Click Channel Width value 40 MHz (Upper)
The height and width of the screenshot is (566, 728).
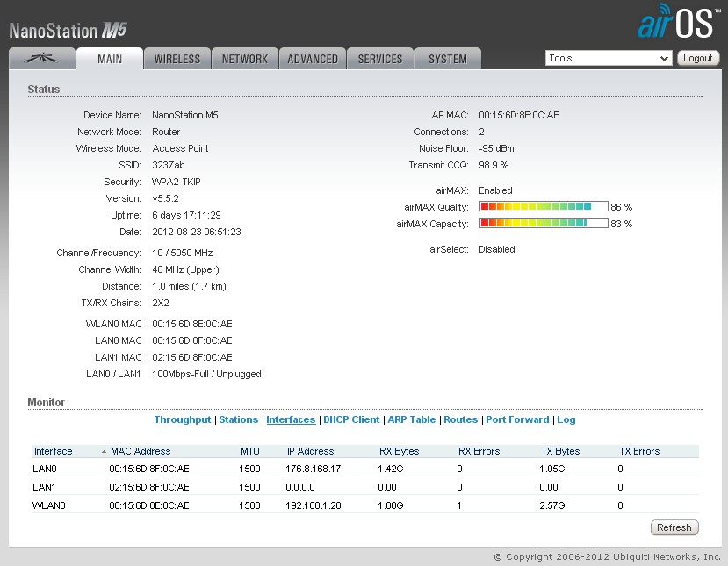[x=185, y=269]
